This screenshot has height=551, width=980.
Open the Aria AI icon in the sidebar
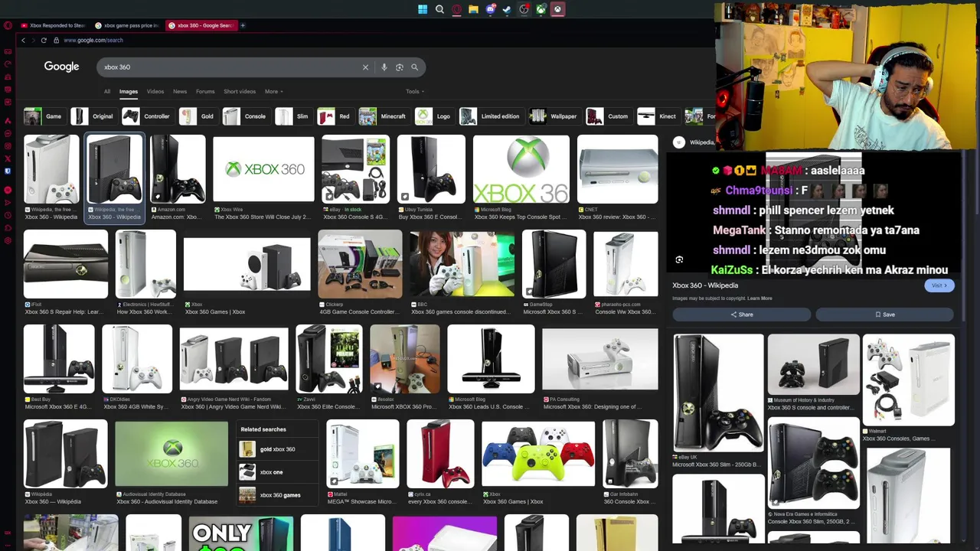pos(8,121)
